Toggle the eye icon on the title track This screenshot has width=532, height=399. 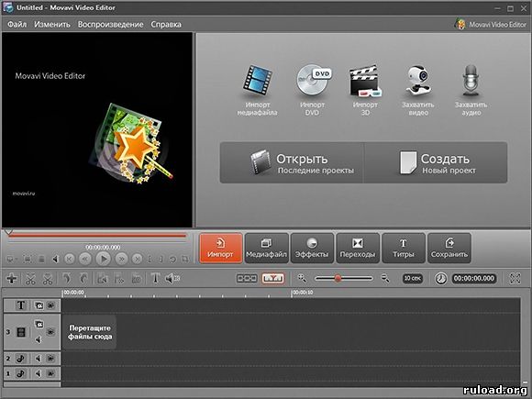point(50,305)
